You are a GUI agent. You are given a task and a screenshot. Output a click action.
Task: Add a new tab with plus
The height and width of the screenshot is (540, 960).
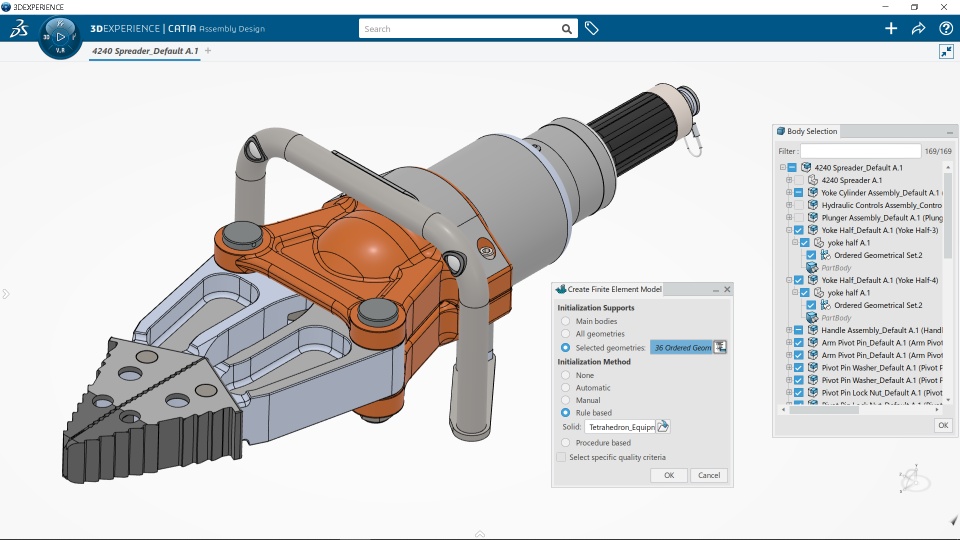click(x=208, y=50)
